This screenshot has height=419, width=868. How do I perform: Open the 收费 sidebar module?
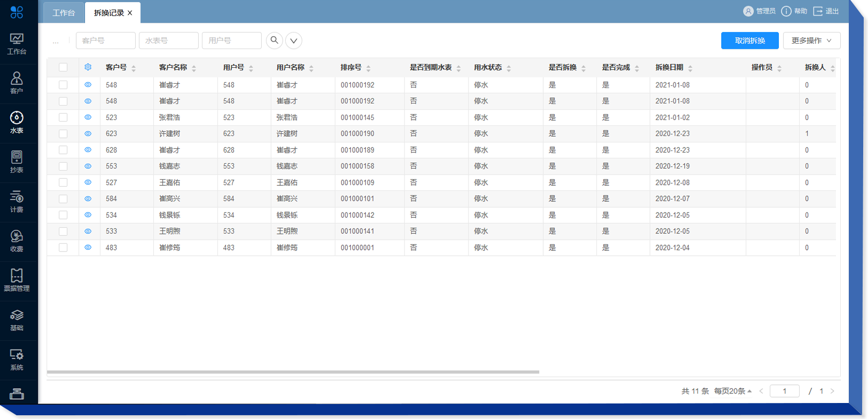point(17,241)
